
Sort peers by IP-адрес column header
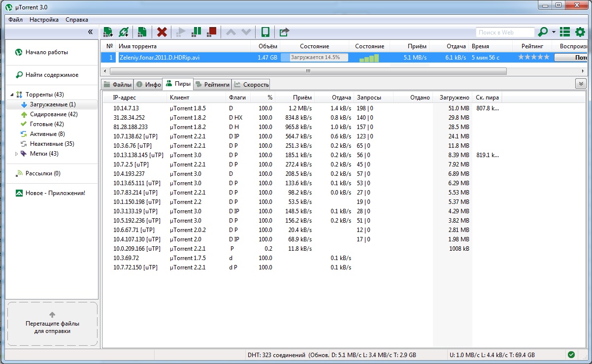pyautogui.click(x=134, y=98)
